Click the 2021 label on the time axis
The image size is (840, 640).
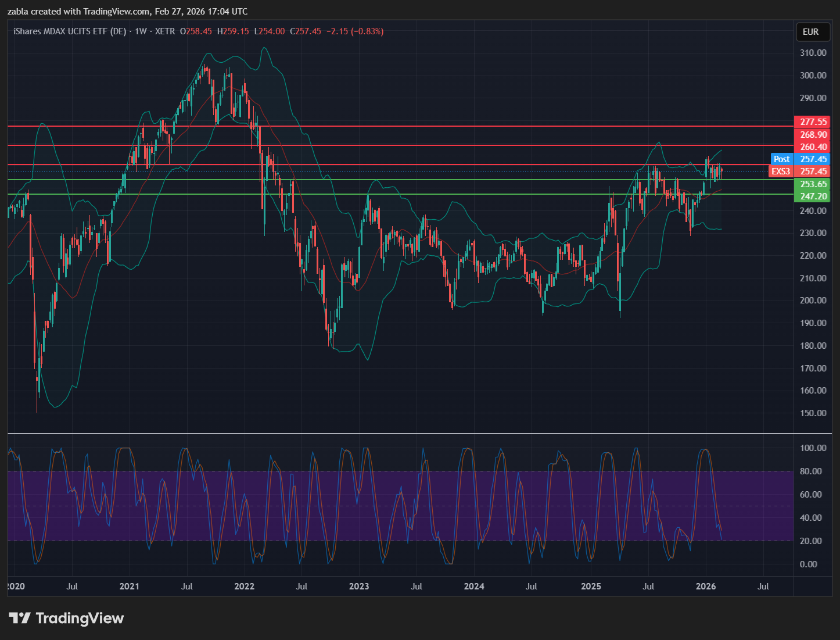(x=129, y=586)
